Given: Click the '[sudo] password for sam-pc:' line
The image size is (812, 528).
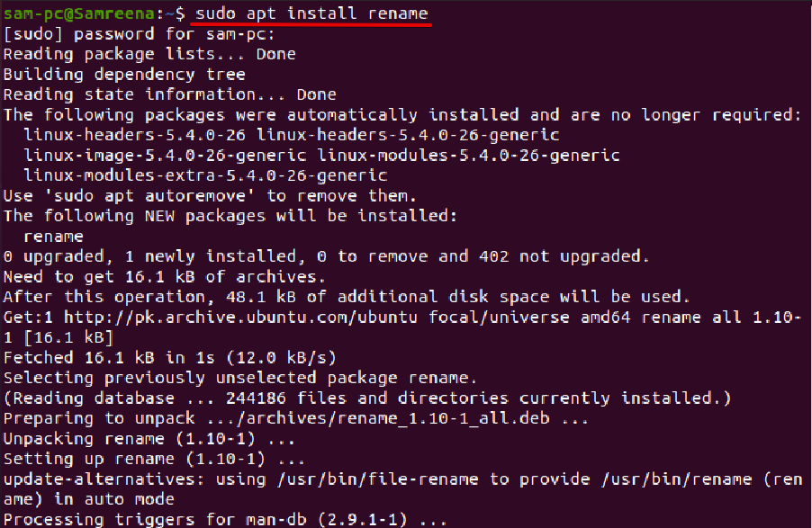Looking at the screenshot, I should coord(140,34).
